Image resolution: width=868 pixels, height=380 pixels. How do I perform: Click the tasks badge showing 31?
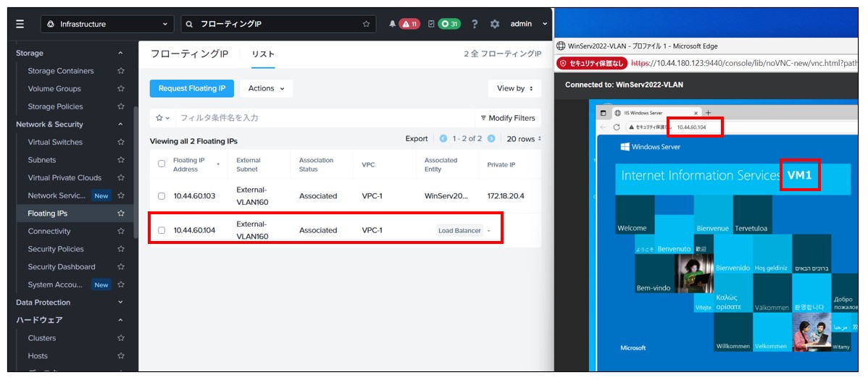[448, 24]
